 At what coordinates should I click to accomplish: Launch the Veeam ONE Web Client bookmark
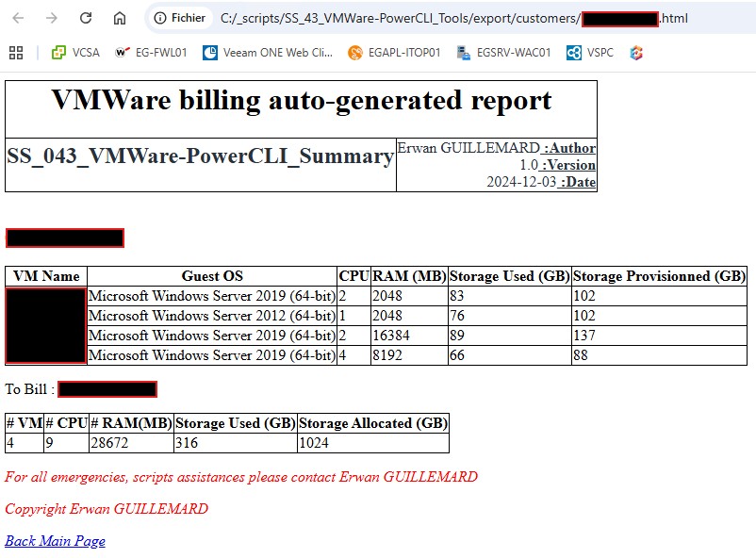268,53
